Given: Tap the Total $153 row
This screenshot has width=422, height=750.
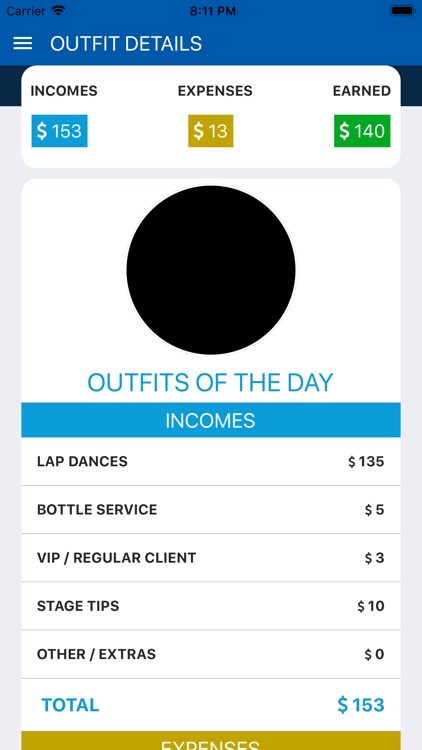Looking at the screenshot, I should pos(211,705).
